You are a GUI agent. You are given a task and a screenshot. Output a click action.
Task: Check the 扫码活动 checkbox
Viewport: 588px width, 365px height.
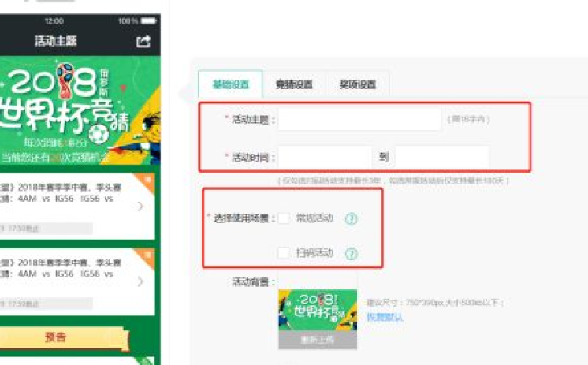point(284,253)
